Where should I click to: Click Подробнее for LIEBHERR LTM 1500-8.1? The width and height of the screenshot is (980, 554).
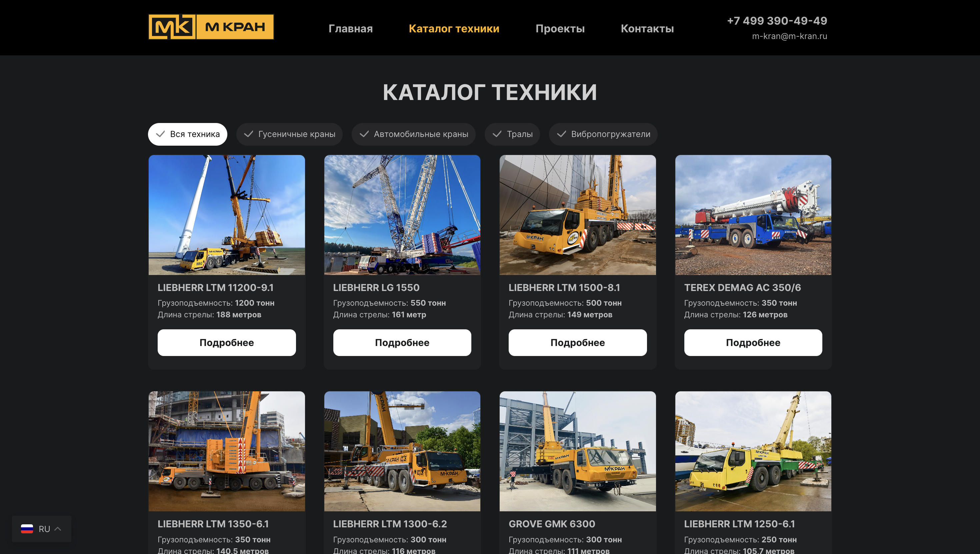click(577, 342)
